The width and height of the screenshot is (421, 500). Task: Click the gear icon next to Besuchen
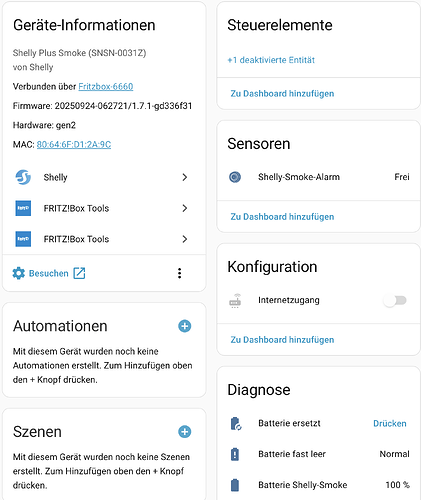[19, 273]
